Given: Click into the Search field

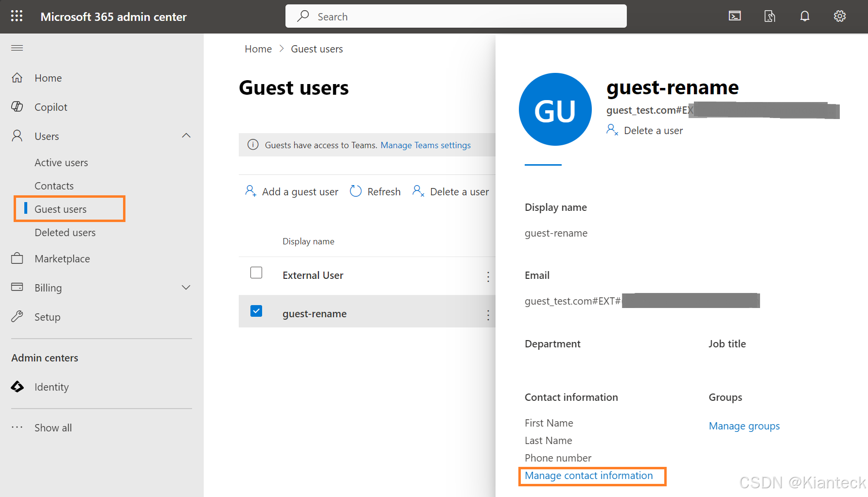Looking at the screenshot, I should (x=456, y=16).
